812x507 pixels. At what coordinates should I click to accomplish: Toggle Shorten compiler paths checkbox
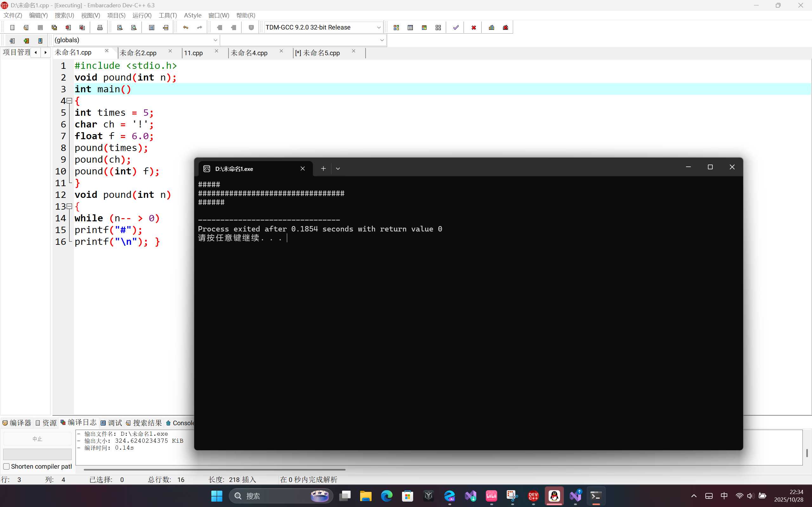click(x=6, y=466)
